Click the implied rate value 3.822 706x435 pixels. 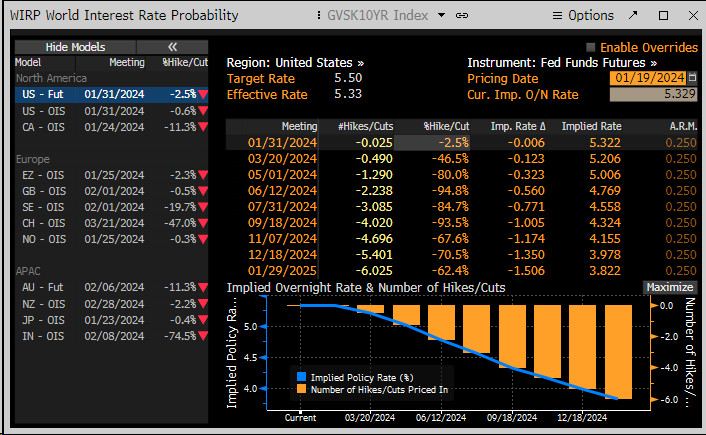coord(605,271)
